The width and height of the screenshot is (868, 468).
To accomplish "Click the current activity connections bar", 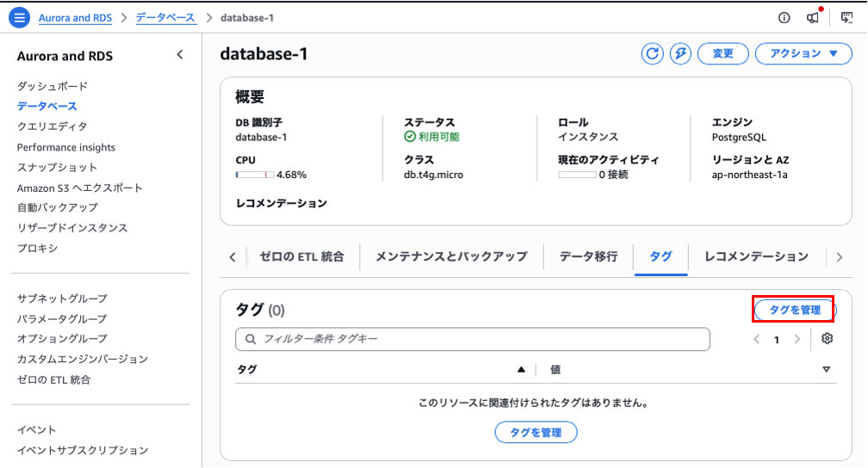I will [577, 175].
